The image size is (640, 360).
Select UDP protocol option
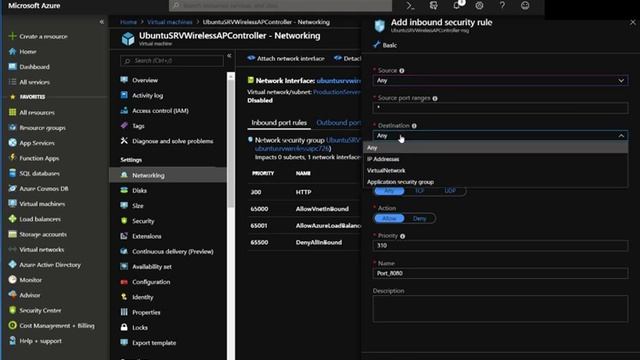point(450,191)
